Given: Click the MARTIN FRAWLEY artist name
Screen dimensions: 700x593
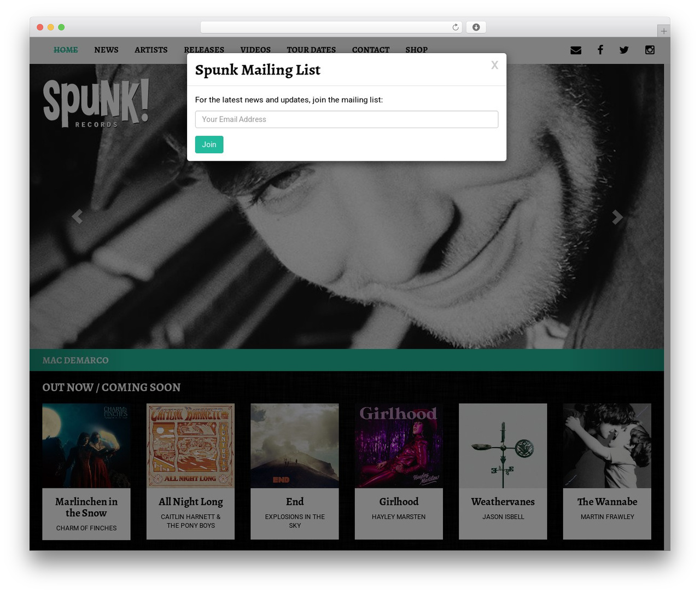Looking at the screenshot, I should click(x=607, y=516).
